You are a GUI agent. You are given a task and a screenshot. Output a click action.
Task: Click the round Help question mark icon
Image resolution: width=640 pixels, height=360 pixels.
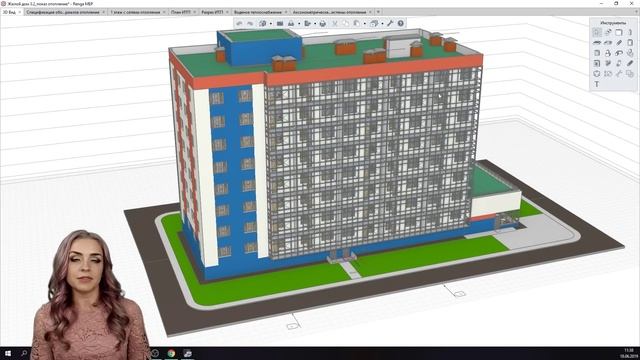coord(400,24)
